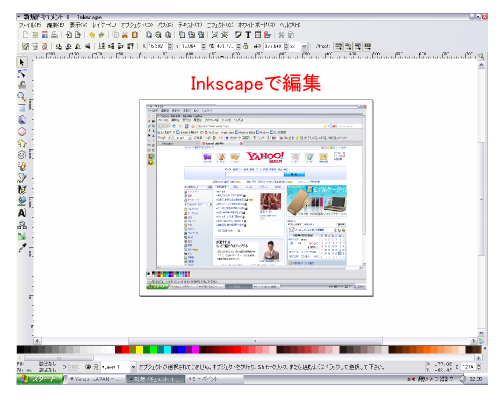Switch to the third taskbar window button
This screenshot has width=500, height=400.
pyautogui.click(x=214, y=379)
